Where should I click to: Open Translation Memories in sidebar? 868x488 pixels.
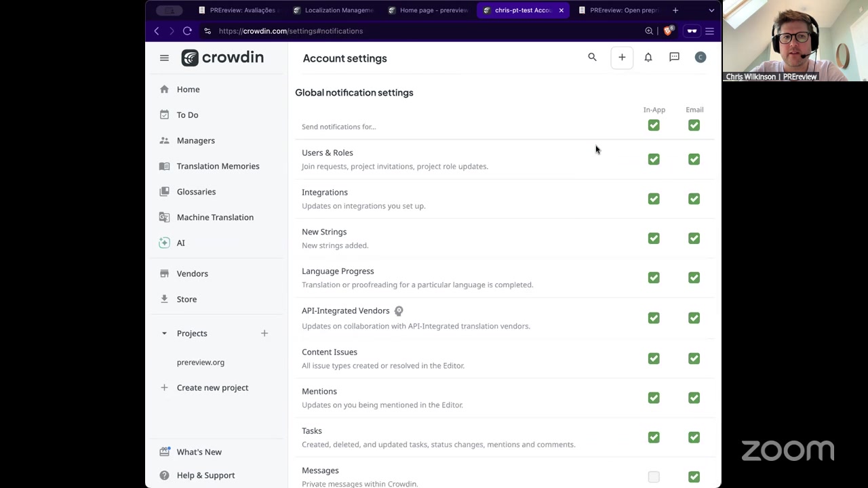(x=218, y=166)
